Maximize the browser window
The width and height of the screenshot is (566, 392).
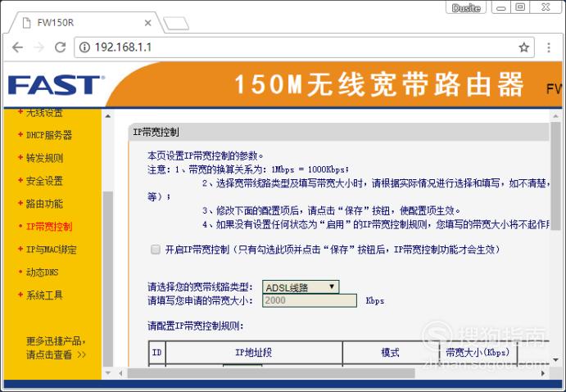520,7
